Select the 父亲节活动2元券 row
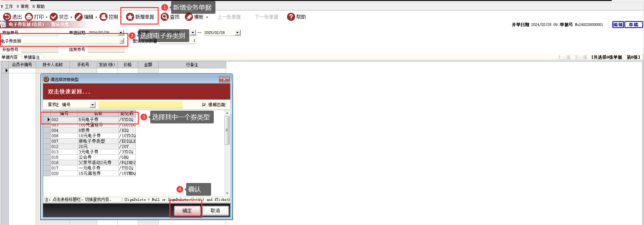The width and height of the screenshot is (644, 225). click(x=90, y=163)
